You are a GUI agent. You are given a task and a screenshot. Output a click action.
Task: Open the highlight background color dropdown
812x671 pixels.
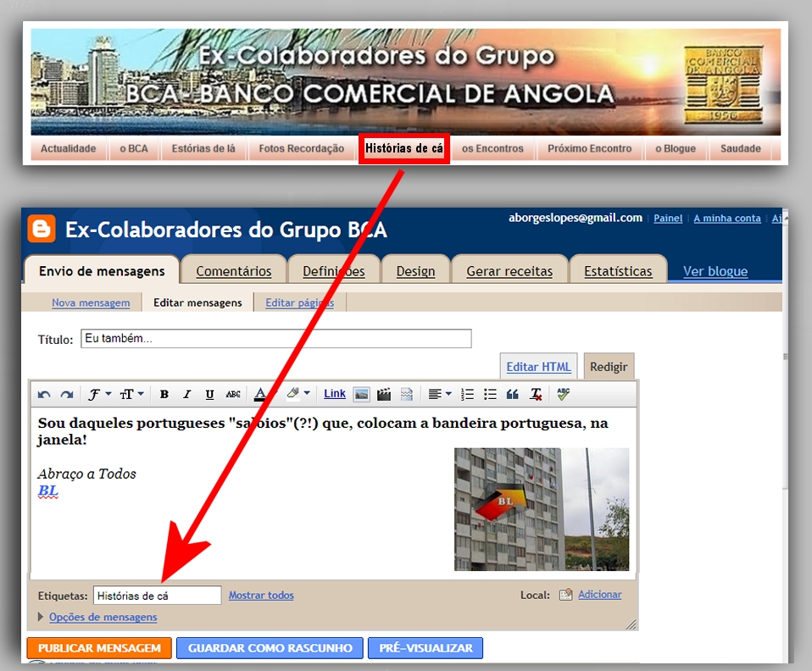[x=299, y=394]
